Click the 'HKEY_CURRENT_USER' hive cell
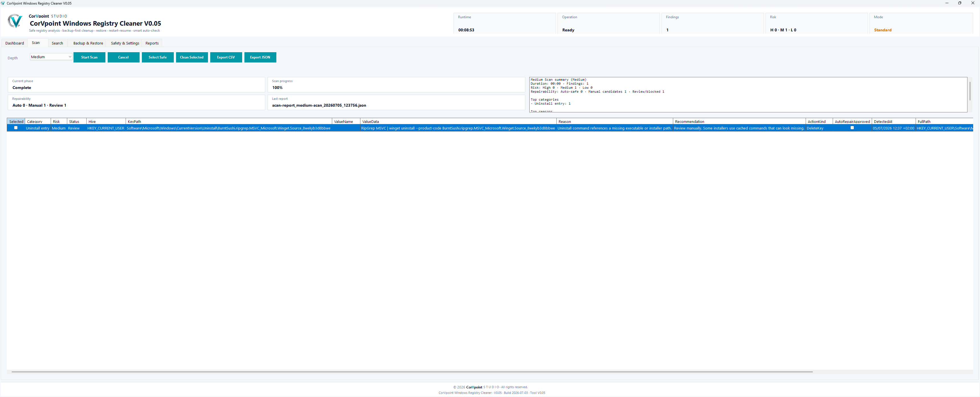This screenshot has height=397, width=980. pos(106,128)
